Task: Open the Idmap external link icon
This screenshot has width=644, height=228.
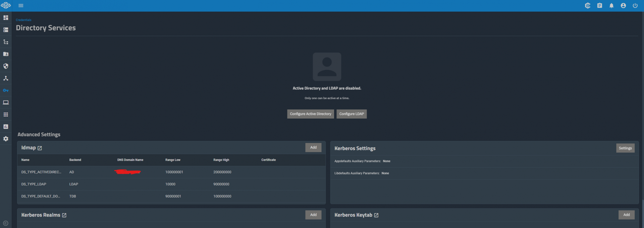Action: click(40, 148)
